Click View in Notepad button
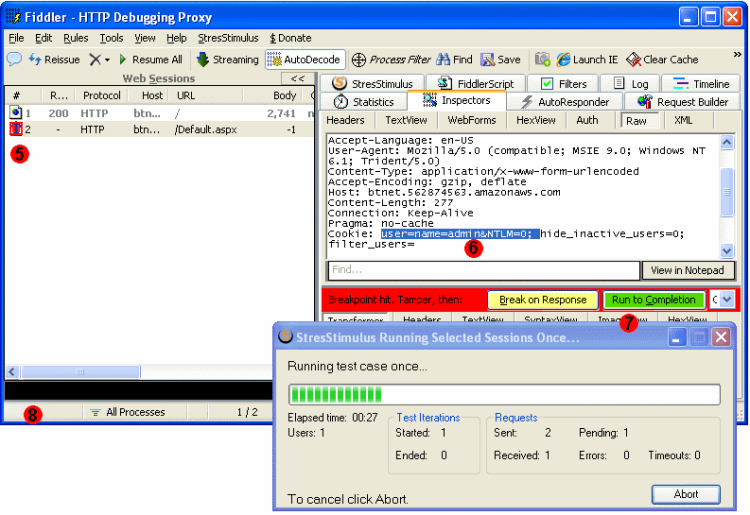The width and height of the screenshot is (750, 515). (687, 270)
